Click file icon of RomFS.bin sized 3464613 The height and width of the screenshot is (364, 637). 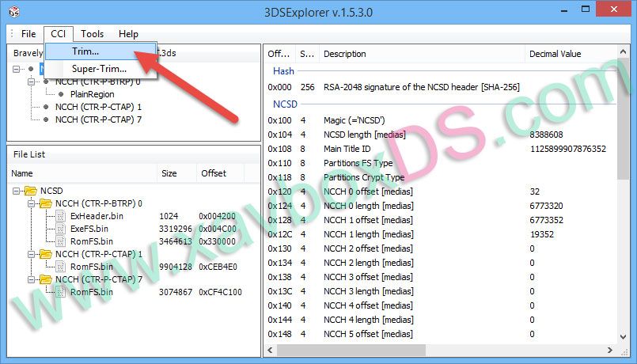[x=60, y=241]
